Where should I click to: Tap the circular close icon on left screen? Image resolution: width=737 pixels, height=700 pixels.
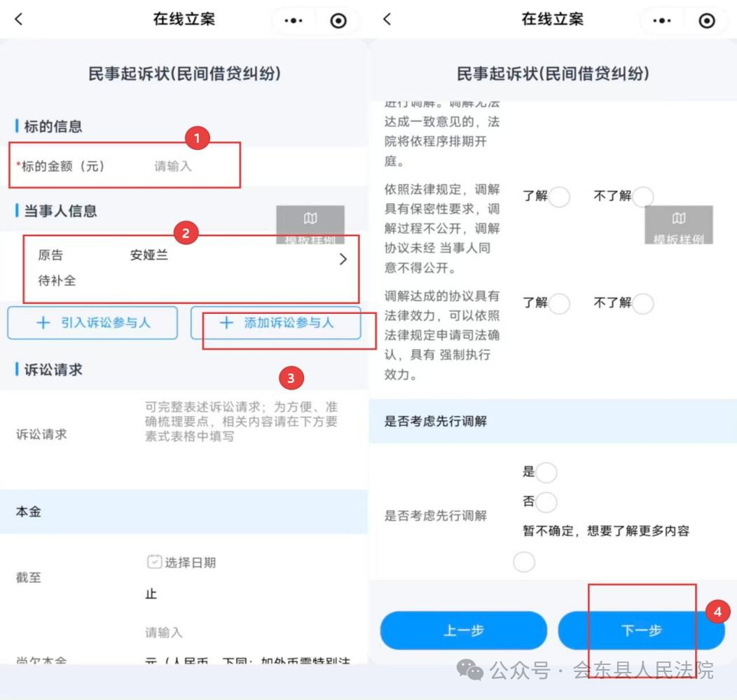click(338, 21)
